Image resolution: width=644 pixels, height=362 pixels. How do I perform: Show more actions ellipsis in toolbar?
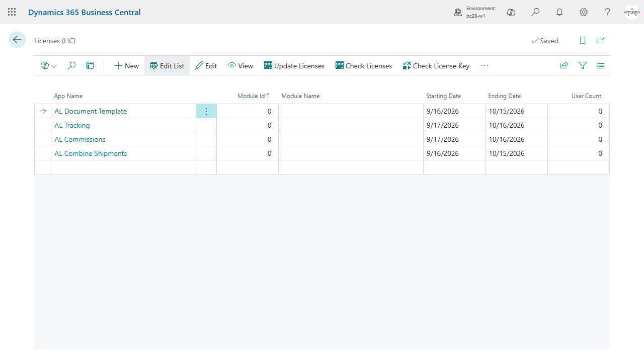(485, 65)
